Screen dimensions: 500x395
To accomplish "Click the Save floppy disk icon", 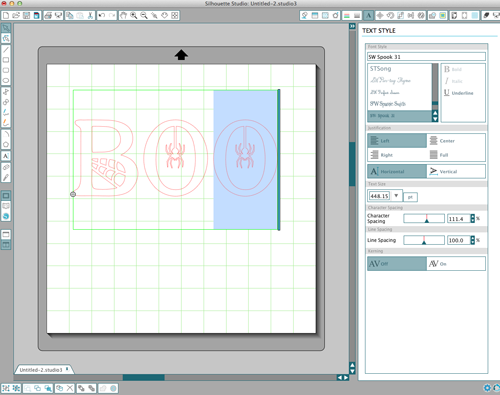I will pos(26,15).
